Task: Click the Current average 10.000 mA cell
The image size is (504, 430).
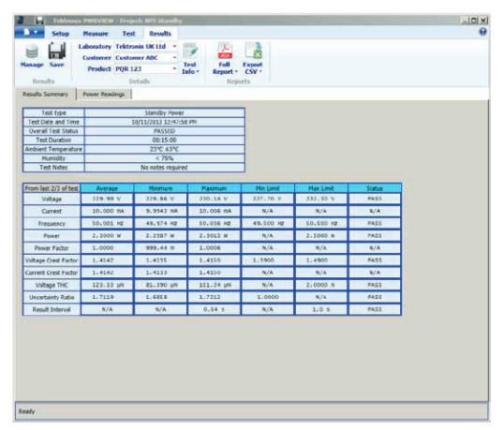Action: [107, 211]
